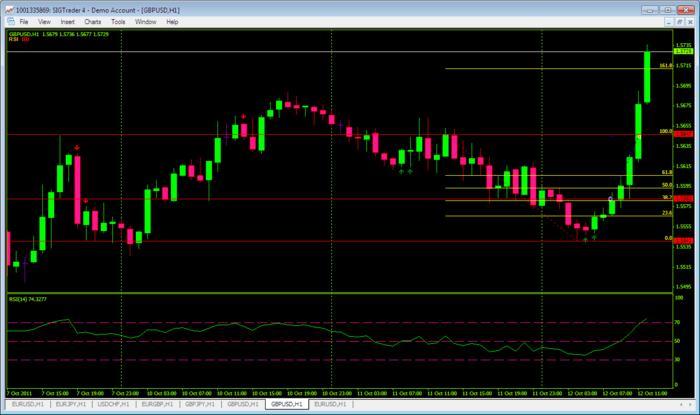
Task: Open the Window menu
Action: point(146,21)
